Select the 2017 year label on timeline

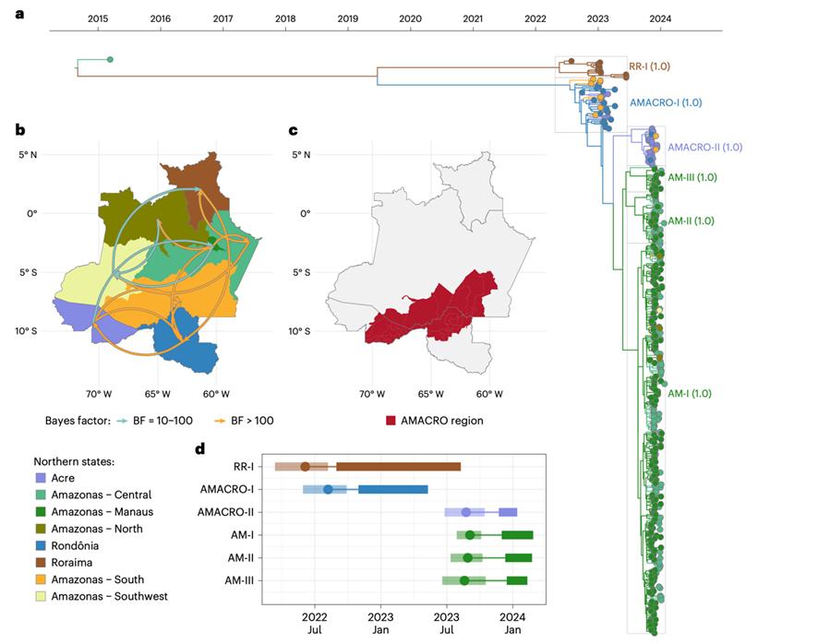[x=223, y=18]
